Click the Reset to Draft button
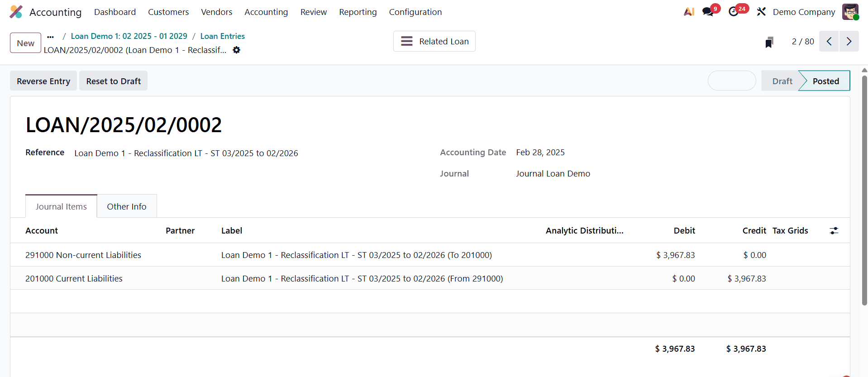This screenshot has width=868, height=377. click(114, 81)
